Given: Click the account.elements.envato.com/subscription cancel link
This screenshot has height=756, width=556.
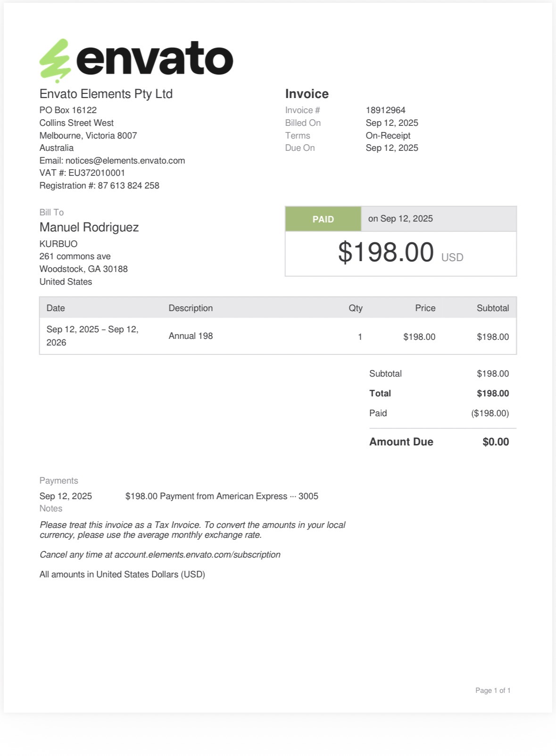Looking at the screenshot, I should pyautogui.click(x=197, y=555).
